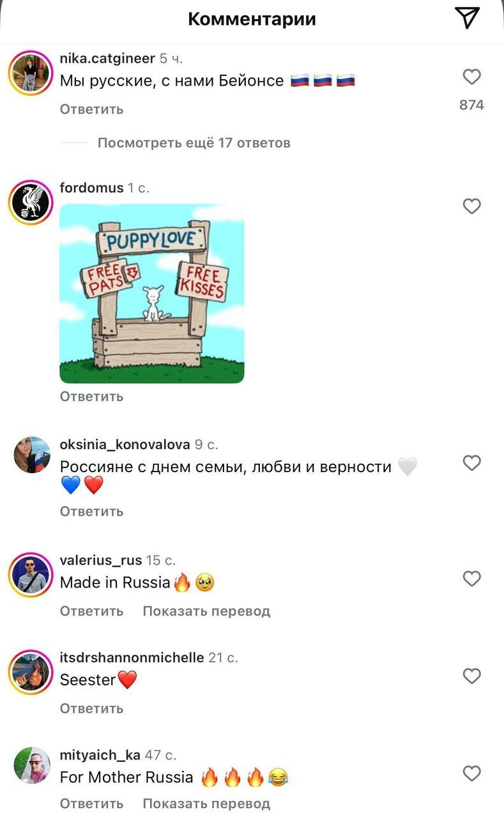
Task: Expand the 17 more replies thread
Action: coord(194,143)
